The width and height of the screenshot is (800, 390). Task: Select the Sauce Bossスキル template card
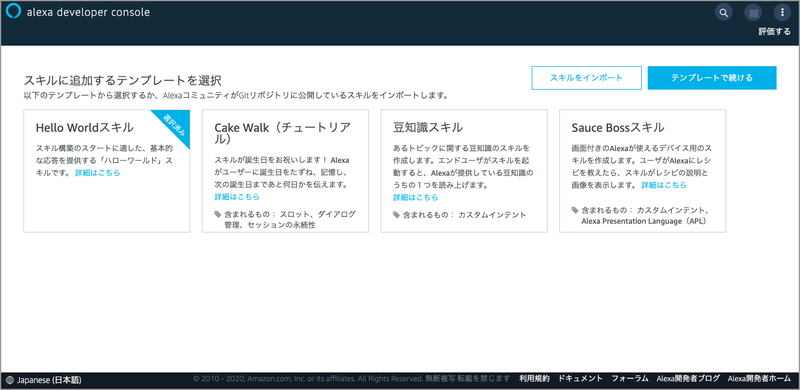(x=642, y=171)
